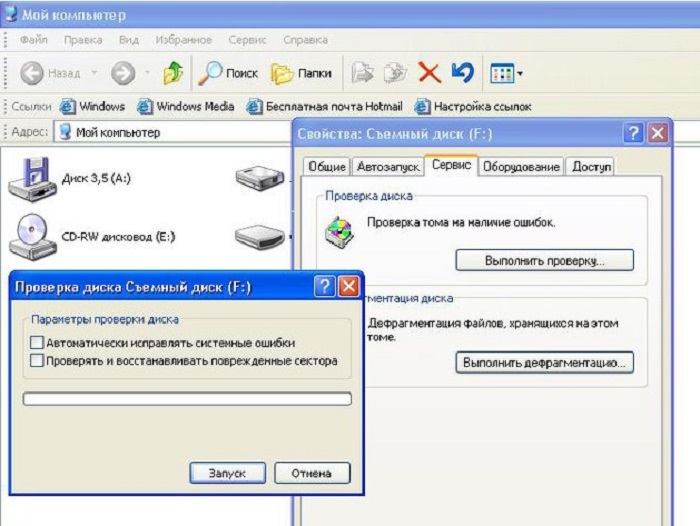Switch to the Оборудование tab
Screen dimensions: 700x526
[x=521, y=167]
